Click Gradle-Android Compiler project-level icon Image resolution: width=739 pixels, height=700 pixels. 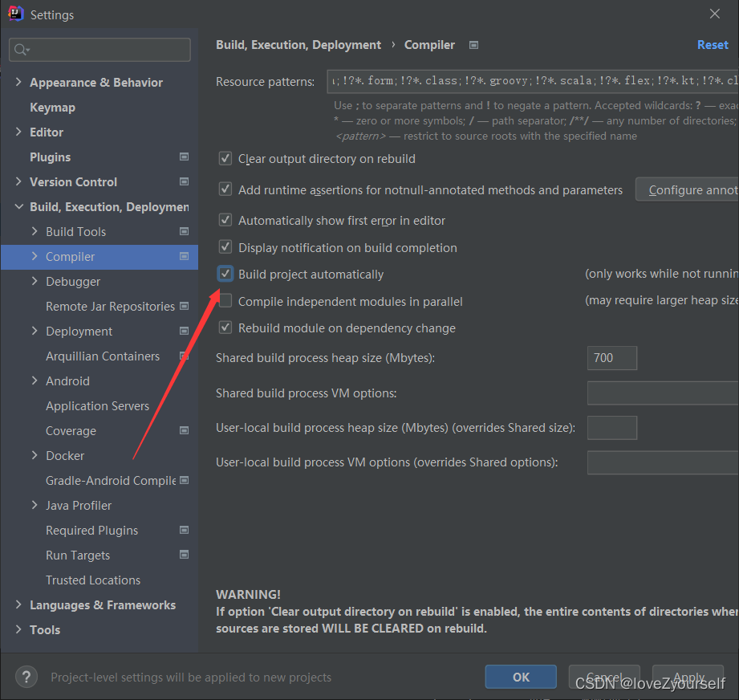tap(185, 480)
